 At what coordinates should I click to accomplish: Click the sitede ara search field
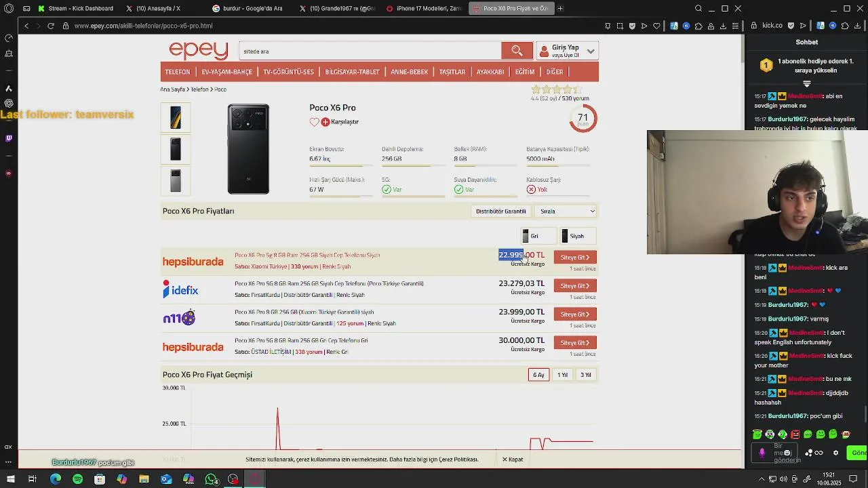click(x=370, y=51)
